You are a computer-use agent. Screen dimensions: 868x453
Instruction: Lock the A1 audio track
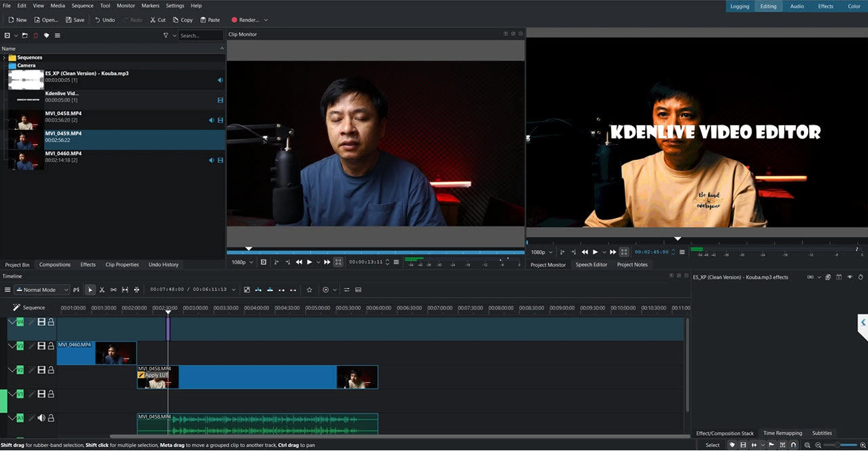point(51,418)
